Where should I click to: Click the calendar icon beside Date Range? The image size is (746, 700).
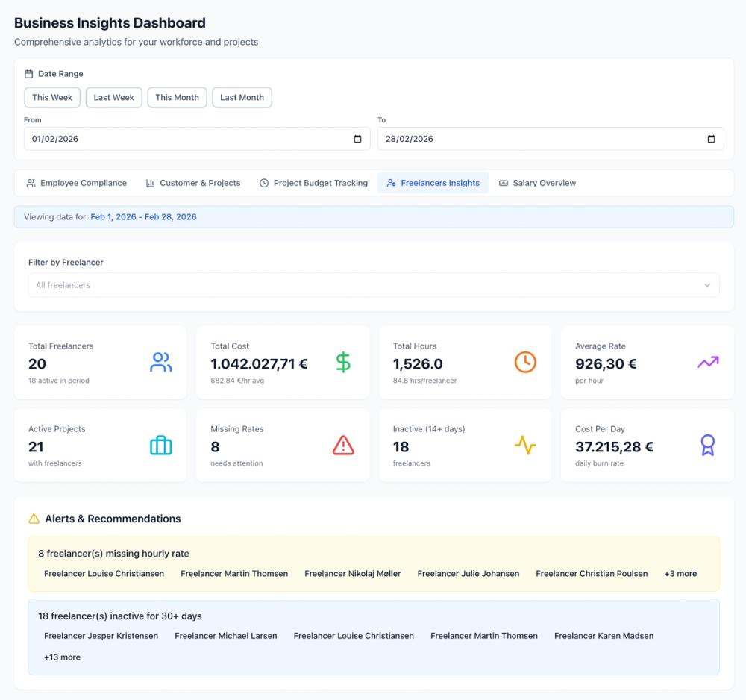click(x=28, y=74)
